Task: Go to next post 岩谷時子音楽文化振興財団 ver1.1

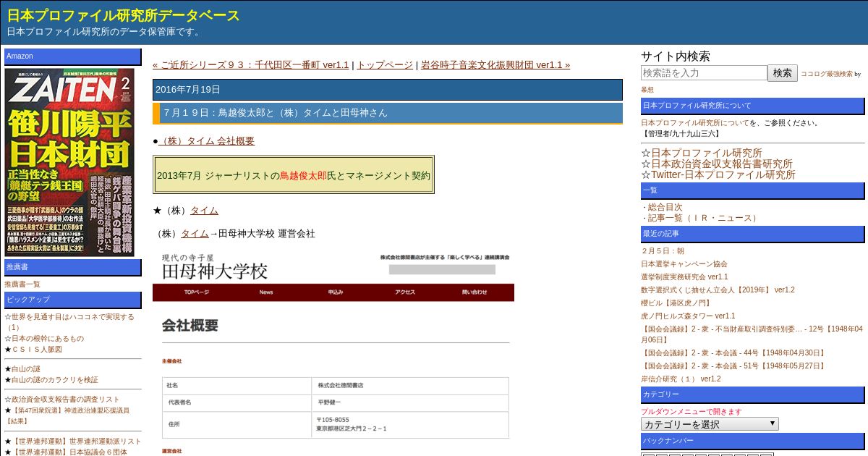Action: [495, 64]
